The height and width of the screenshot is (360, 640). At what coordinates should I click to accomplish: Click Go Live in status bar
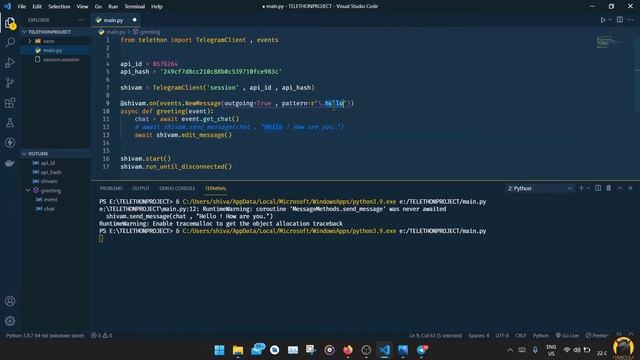567,336
